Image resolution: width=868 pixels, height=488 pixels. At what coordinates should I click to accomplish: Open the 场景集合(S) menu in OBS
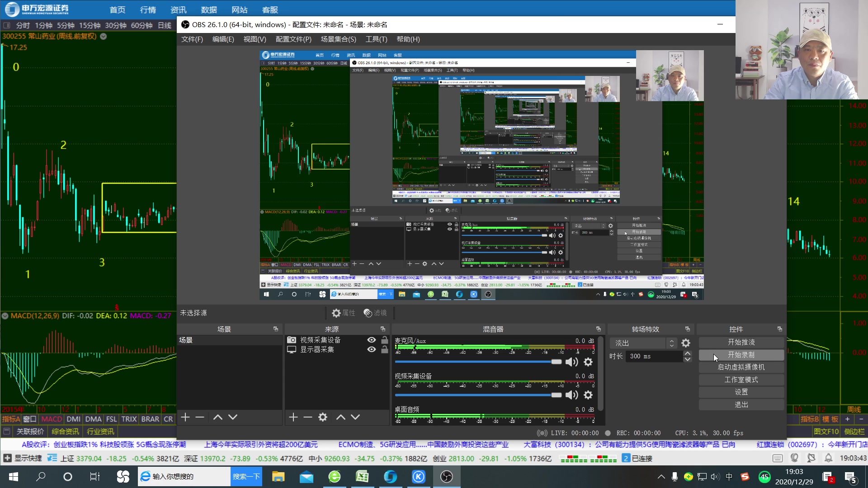[339, 39]
